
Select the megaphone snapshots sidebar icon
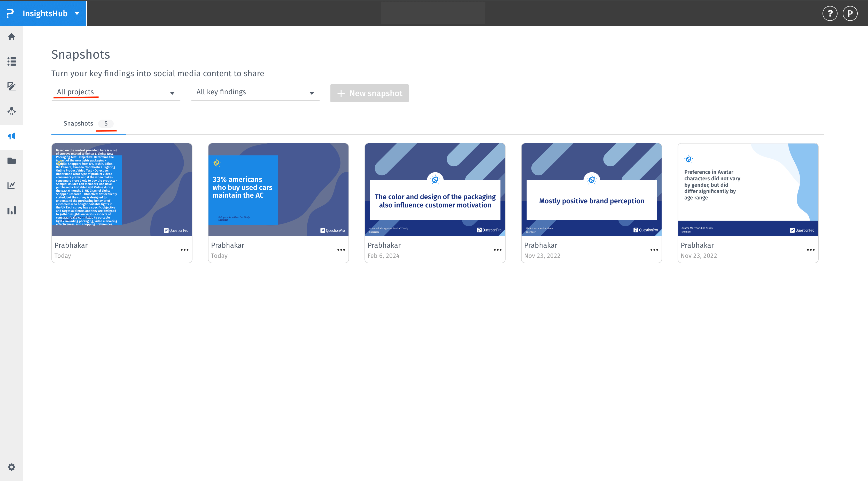11,136
